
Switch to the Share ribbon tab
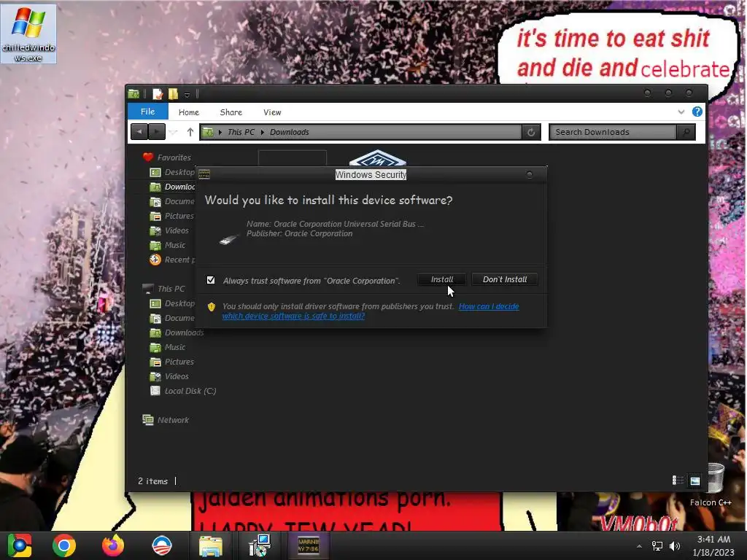coord(231,112)
